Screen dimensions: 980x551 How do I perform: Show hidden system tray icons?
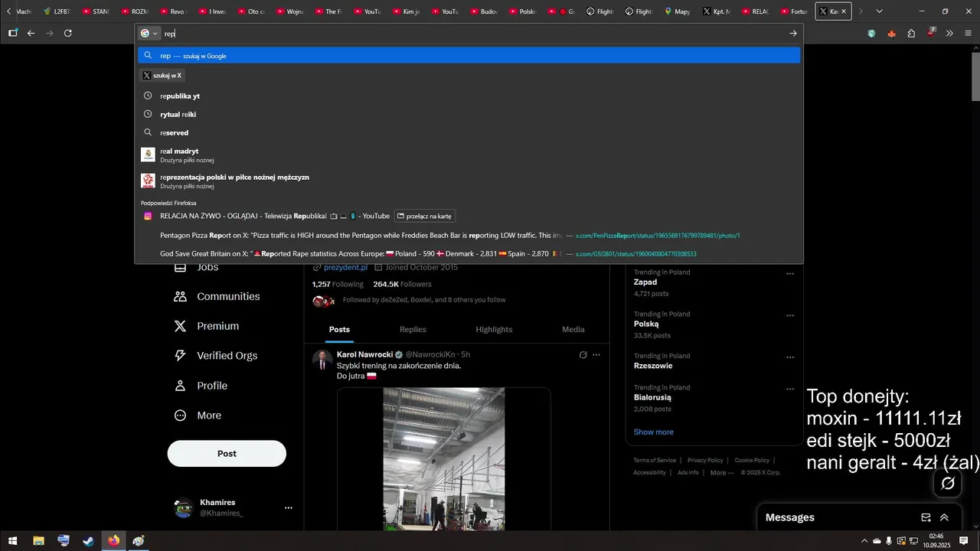click(864, 541)
